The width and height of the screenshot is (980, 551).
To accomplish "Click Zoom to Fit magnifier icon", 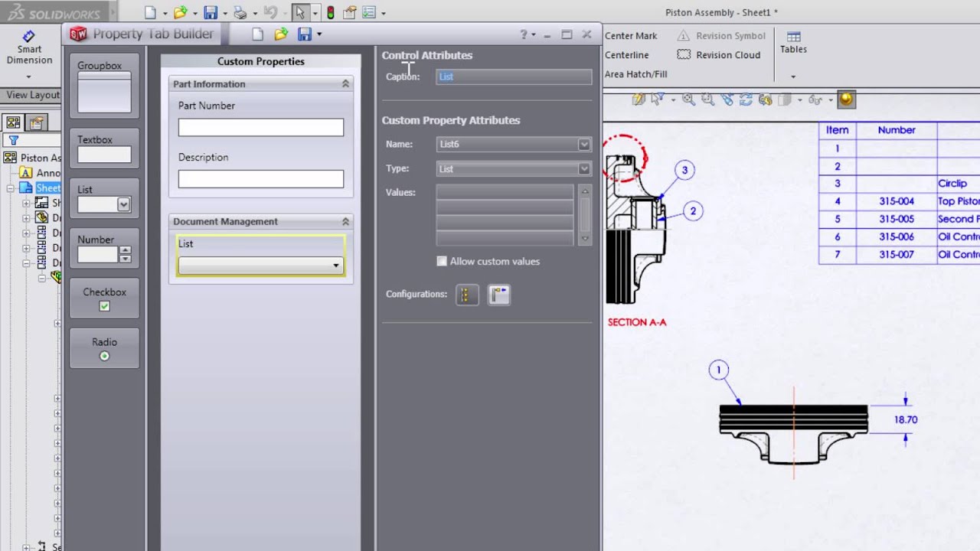I will pyautogui.click(x=688, y=99).
